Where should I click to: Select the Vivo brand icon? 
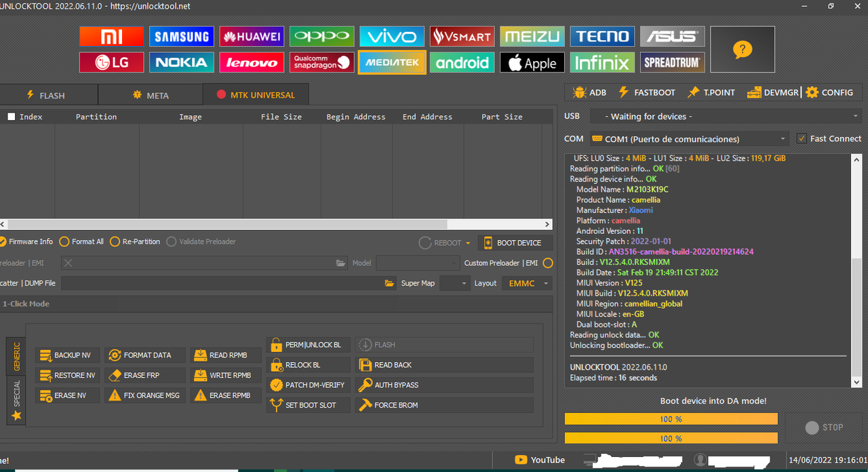(392, 37)
